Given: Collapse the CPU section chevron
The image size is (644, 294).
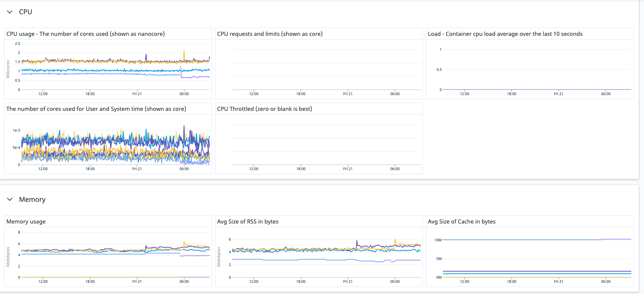Looking at the screenshot, I should click(10, 12).
